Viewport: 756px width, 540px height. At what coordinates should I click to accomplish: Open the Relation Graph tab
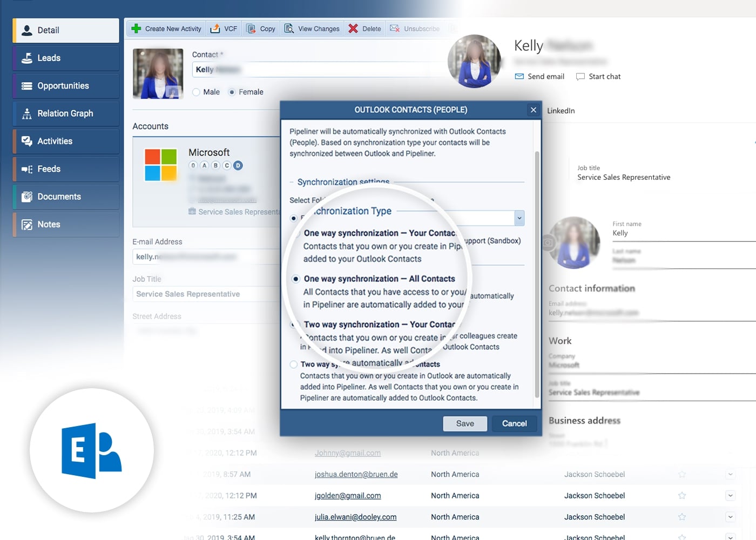(x=65, y=113)
